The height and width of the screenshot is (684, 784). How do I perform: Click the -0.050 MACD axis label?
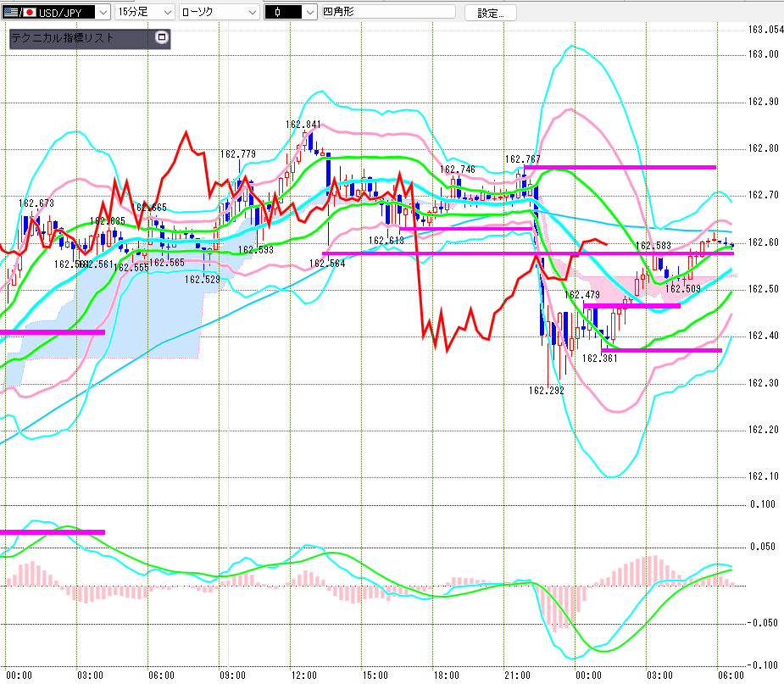coord(763,622)
